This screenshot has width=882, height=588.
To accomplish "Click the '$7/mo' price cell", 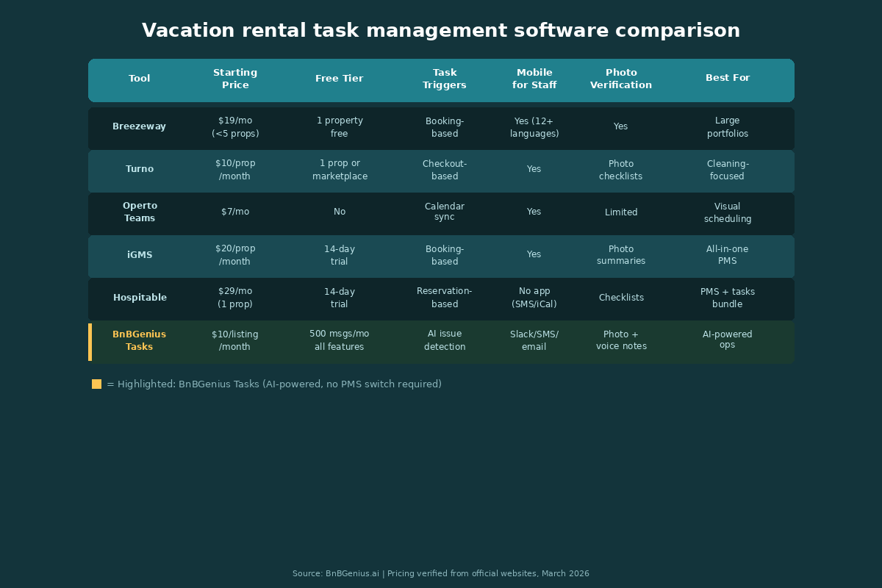I will pyautogui.click(x=235, y=212).
